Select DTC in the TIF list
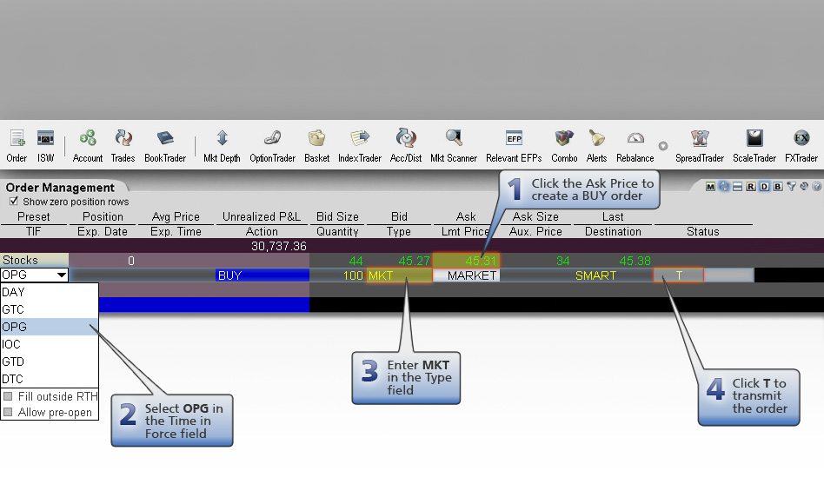The width and height of the screenshot is (824, 504). 50,379
